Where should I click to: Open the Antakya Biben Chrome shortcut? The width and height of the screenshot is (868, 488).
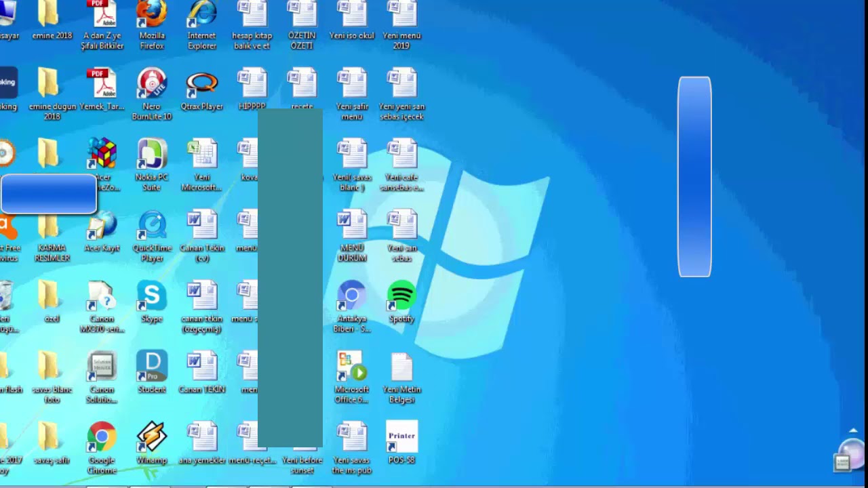tap(352, 306)
